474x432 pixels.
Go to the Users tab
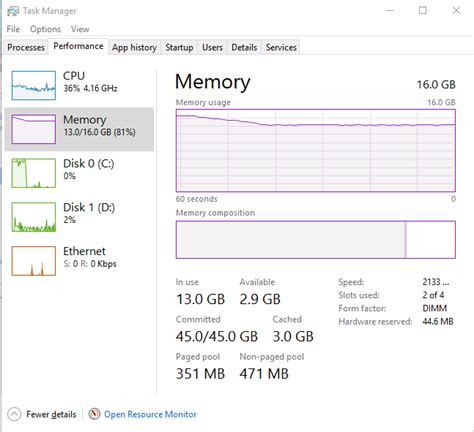click(212, 47)
